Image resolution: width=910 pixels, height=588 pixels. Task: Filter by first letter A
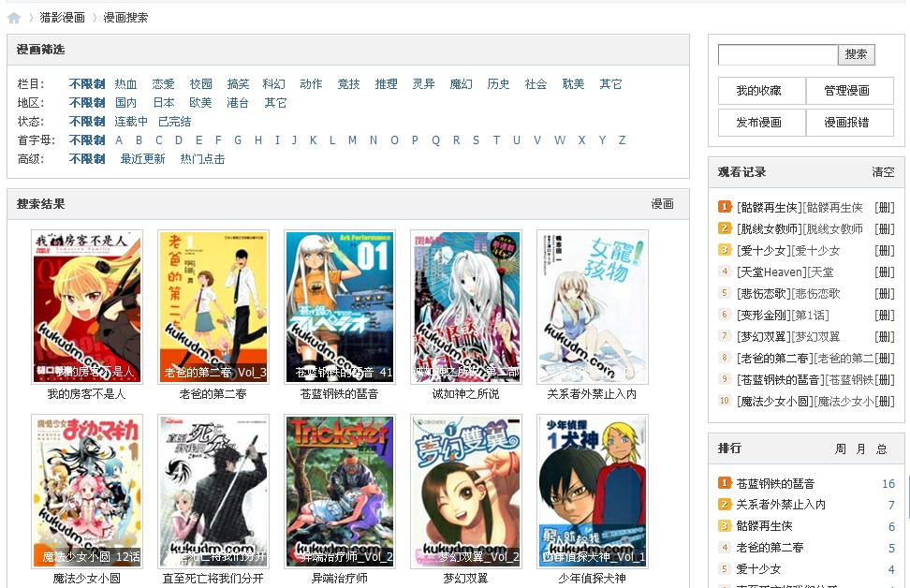click(119, 140)
